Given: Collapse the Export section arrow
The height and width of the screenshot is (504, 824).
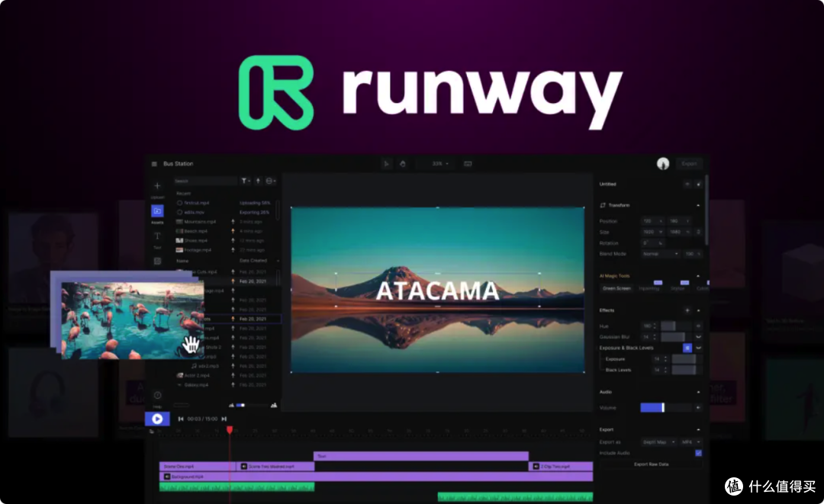Looking at the screenshot, I should pyautogui.click(x=698, y=429).
